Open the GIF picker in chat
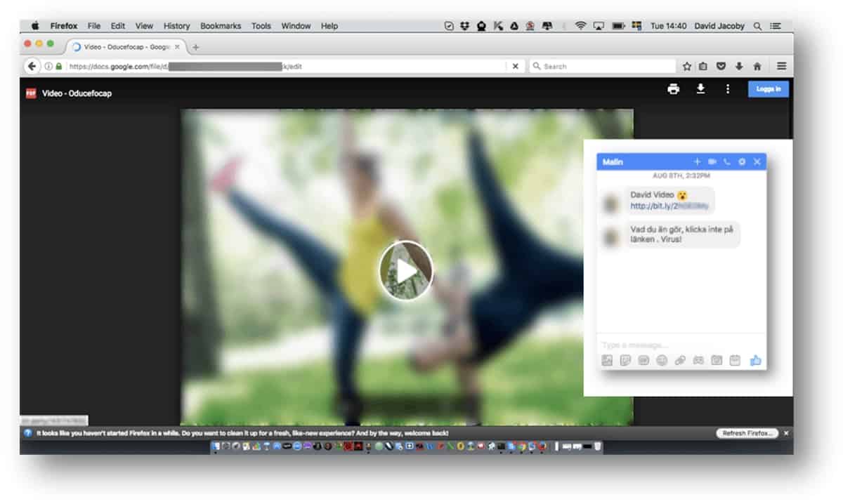Viewport: 843px width, 504px height. point(643,361)
